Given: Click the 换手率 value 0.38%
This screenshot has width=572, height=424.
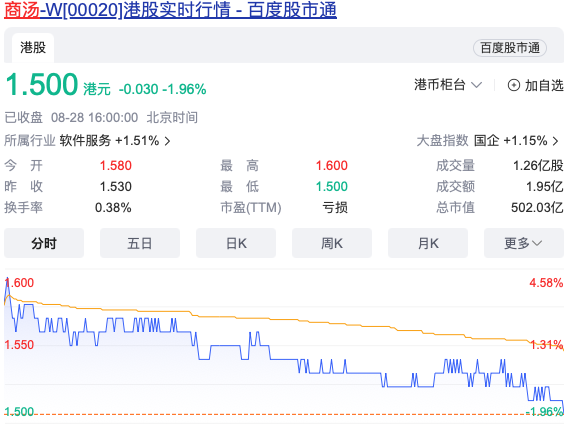Looking at the screenshot, I should pos(113,208).
